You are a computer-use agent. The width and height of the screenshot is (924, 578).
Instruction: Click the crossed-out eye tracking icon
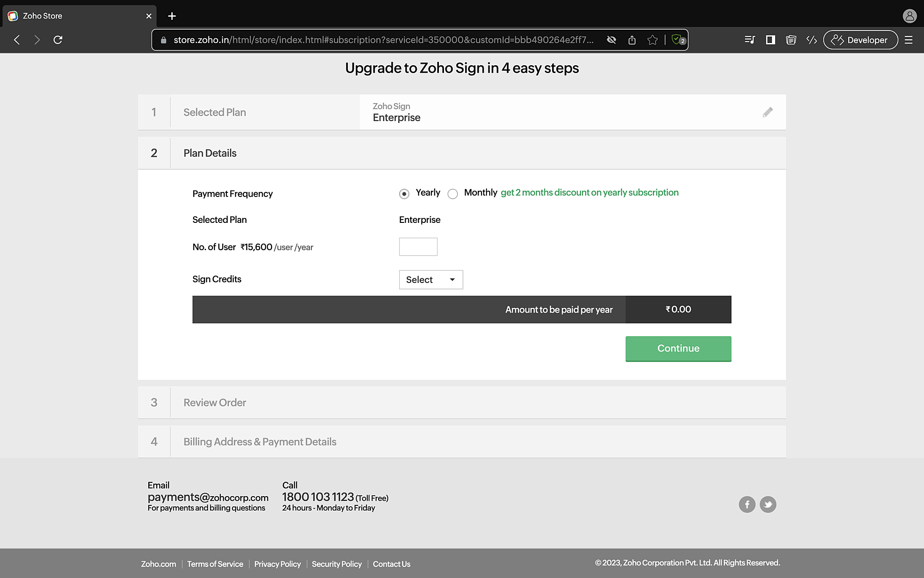coord(611,40)
